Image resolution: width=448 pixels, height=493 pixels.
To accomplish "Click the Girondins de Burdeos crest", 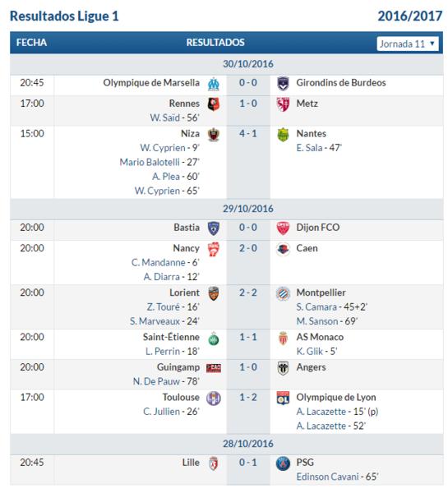I will (283, 83).
